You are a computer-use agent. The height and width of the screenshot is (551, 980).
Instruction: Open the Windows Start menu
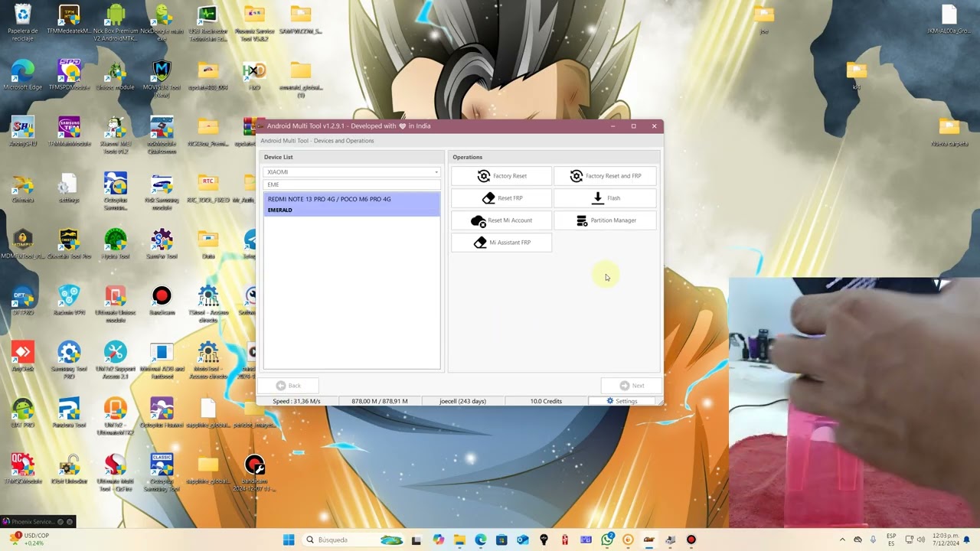pyautogui.click(x=289, y=540)
